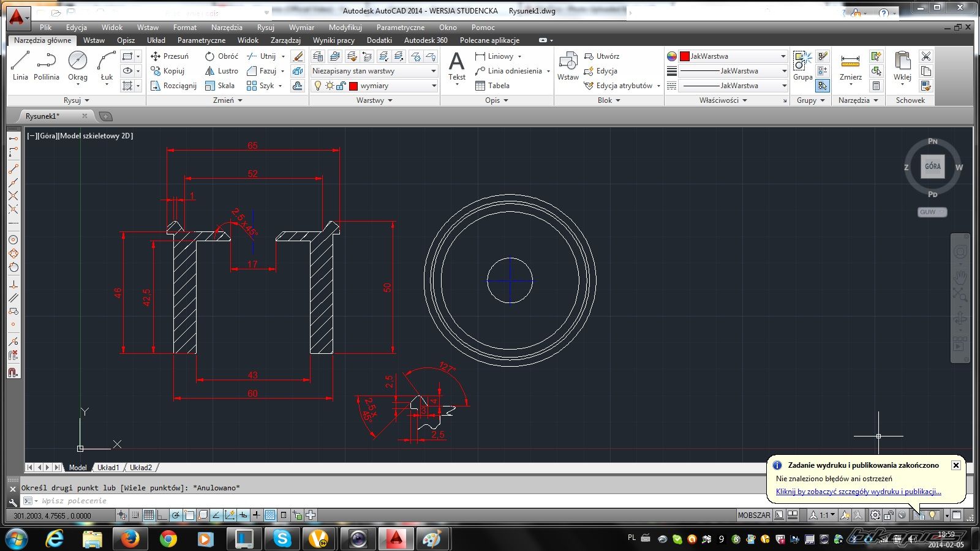This screenshot has width=980, height=551.
Task: Toggle polar tracking in status bar
Action: [176, 515]
